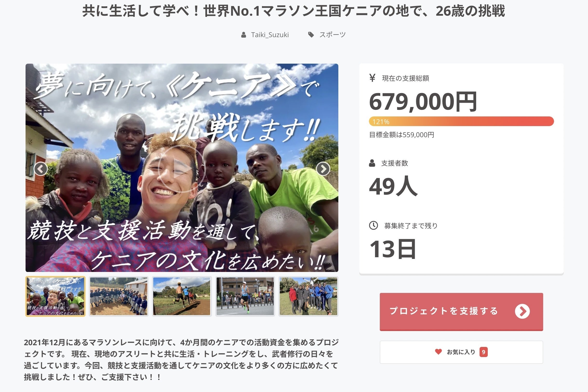This screenshot has height=392, width=588.
Task: Advance to the next slideshow image
Action: 323,169
